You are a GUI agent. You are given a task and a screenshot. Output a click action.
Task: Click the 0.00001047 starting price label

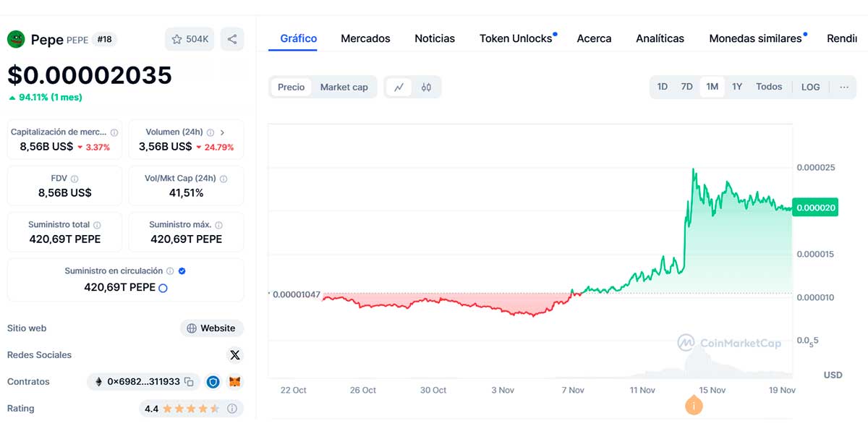click(297, 294)
